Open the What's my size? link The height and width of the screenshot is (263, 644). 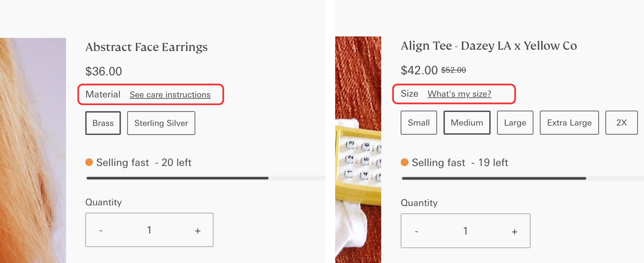[459, 94]
